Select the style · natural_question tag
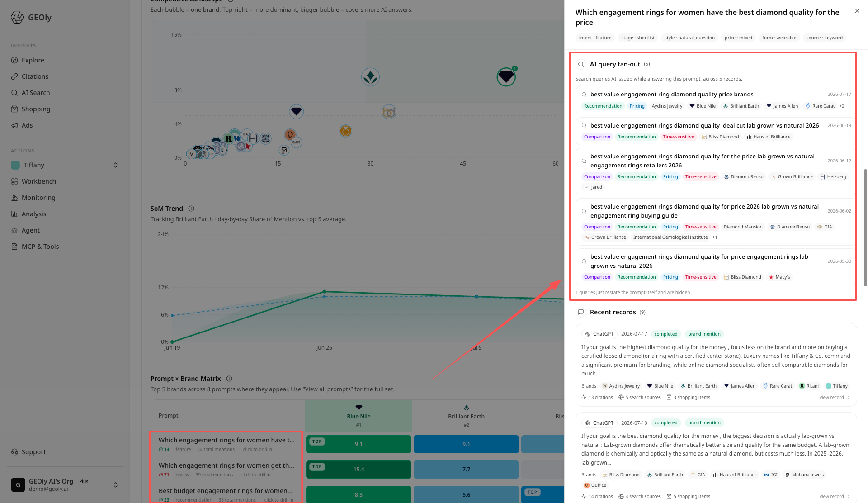The image size is (868, 503). coord(689,38)
